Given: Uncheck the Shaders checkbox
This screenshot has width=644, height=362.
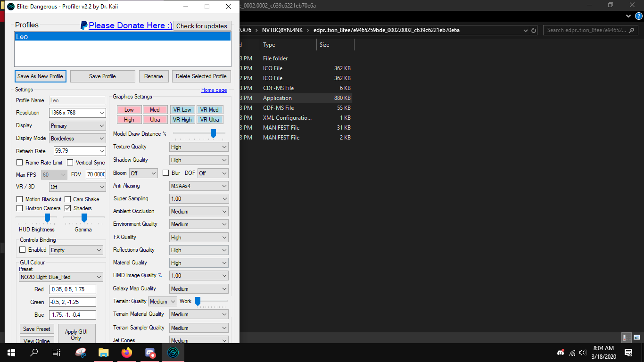Looking at the screenshot, I should click(x=67, y=208).
